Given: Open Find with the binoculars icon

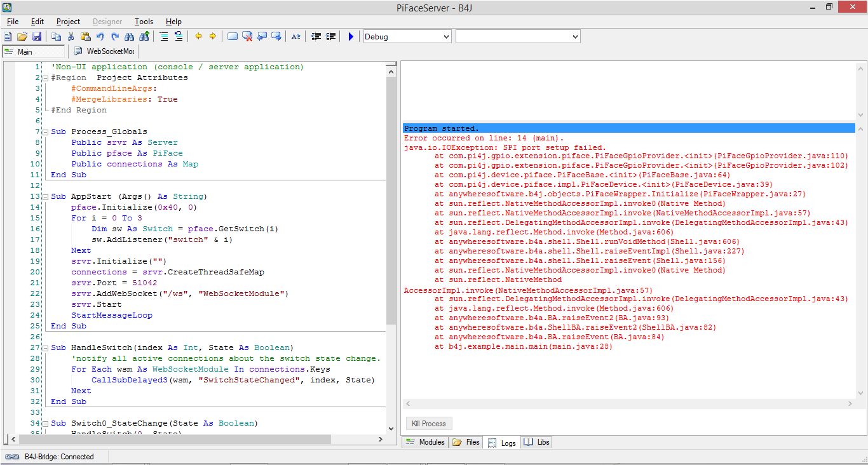Looking at the screenshot, I should coord(130,37).
